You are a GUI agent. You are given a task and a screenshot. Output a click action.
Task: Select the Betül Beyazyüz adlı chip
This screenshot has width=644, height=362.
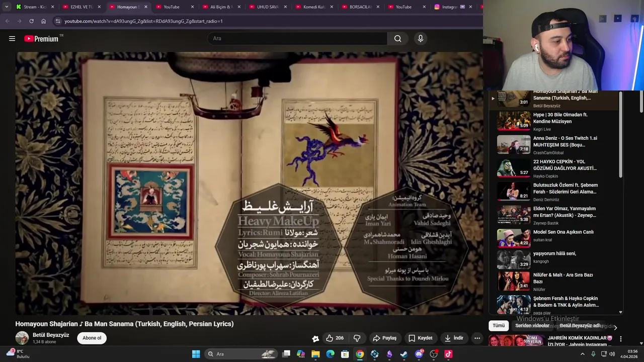click(580, 326)
